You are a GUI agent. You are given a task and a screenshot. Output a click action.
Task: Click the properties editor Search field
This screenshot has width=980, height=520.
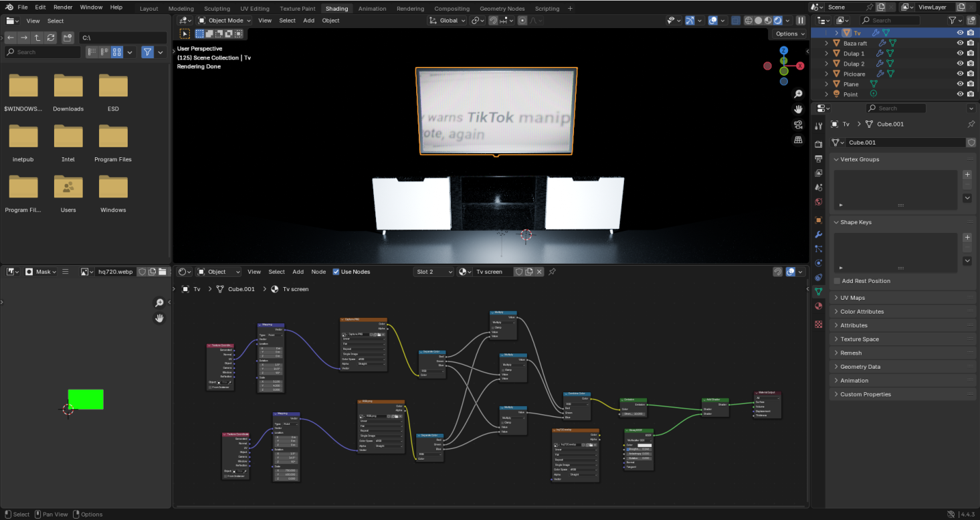[x=896, y=108]
